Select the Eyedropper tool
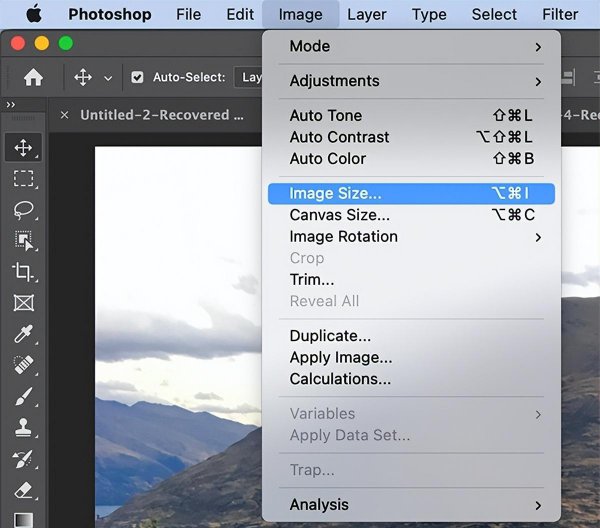Image resolution: width=600 pixels, height=528 pixels. point(24,334)
